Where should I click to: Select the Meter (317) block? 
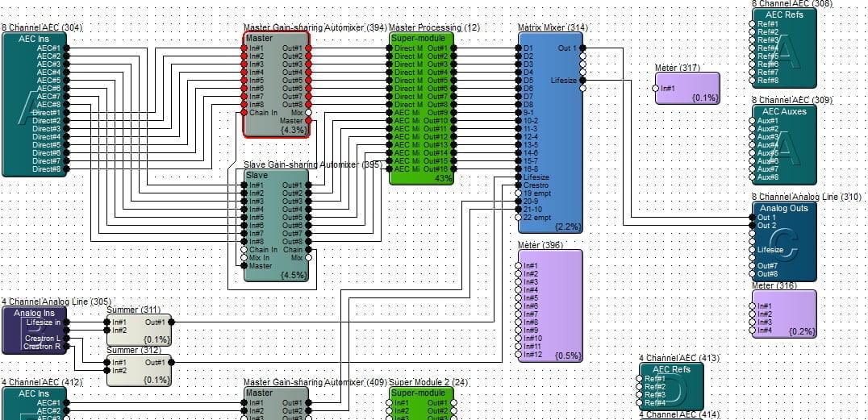687,88
